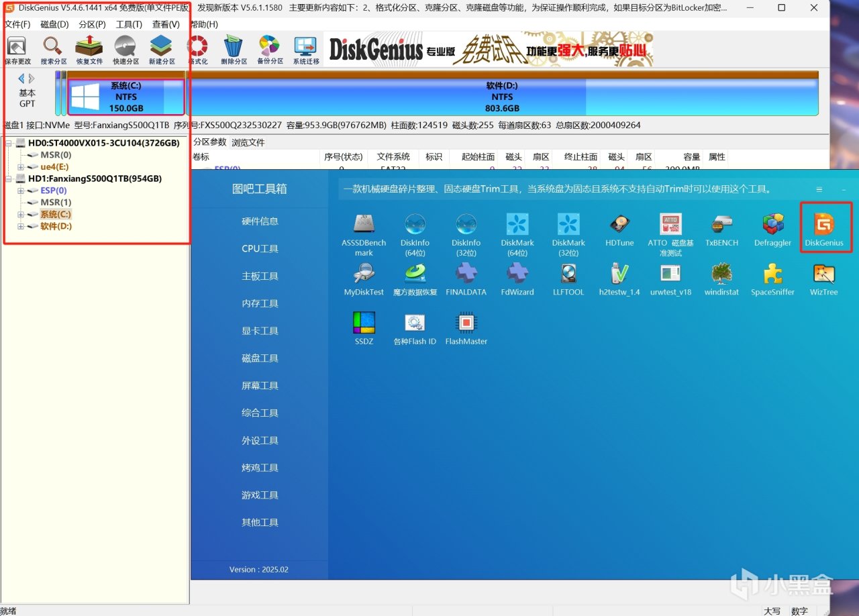Launch h2testw_1.4 from the toolbox

click(619, 279)
